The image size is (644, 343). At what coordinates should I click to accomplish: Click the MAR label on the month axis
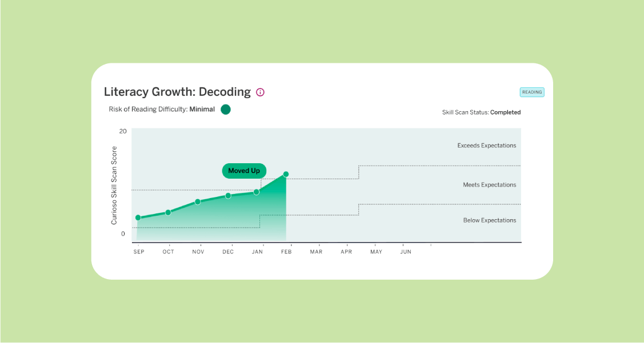pos(316,252)
